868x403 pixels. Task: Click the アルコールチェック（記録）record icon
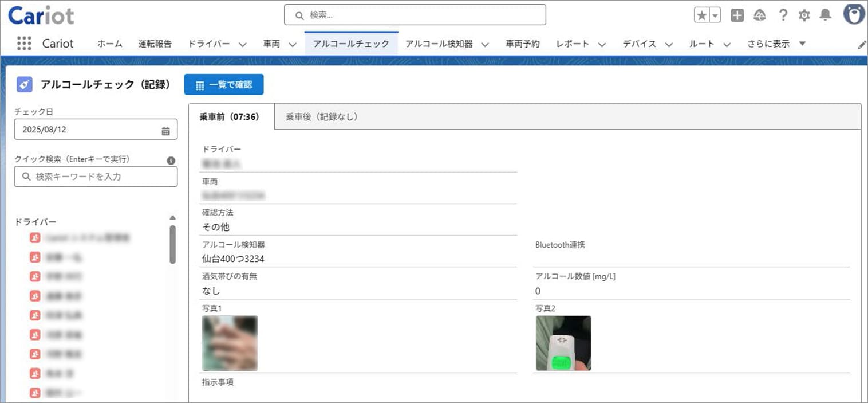click(x=23, y=84)
